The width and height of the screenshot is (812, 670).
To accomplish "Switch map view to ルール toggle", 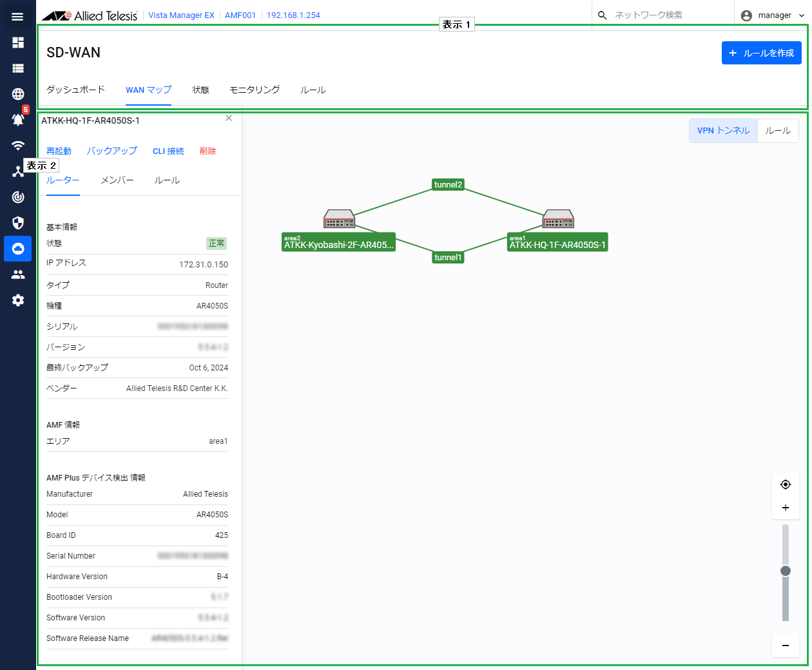I will (778, 131).
